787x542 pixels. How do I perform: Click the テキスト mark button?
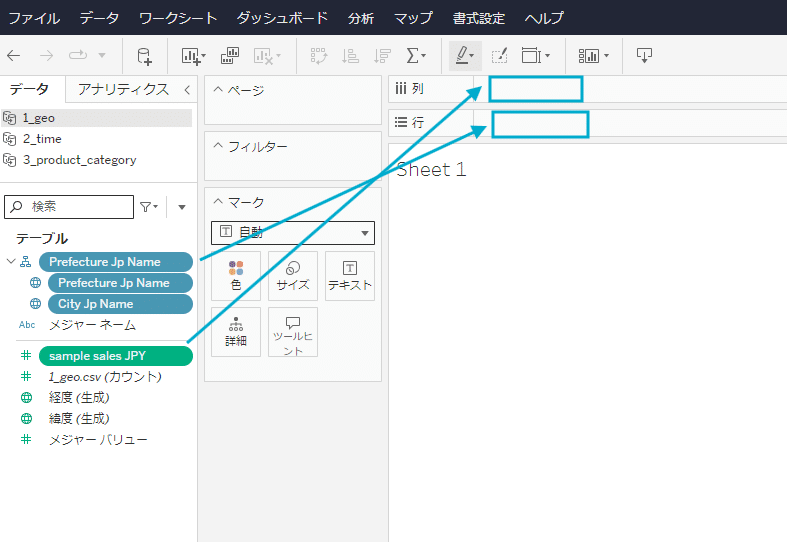tap(350, 276)
